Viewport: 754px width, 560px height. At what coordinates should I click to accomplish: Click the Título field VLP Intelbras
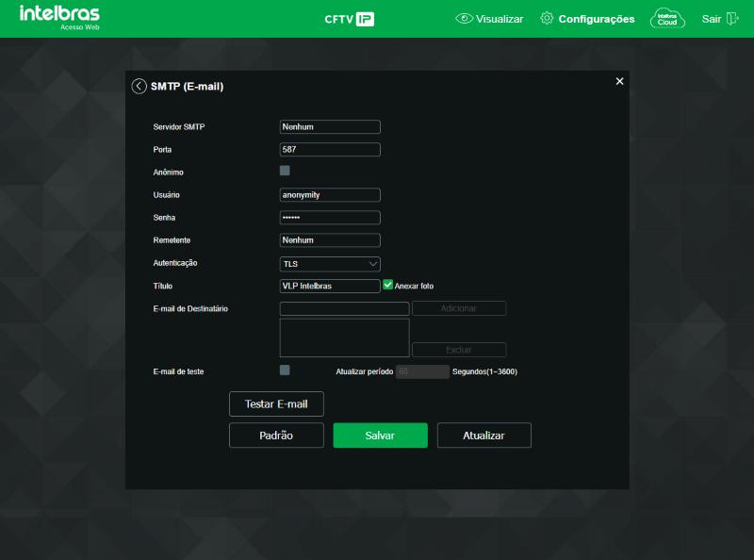pyautogui.click(x=330, y=286)
